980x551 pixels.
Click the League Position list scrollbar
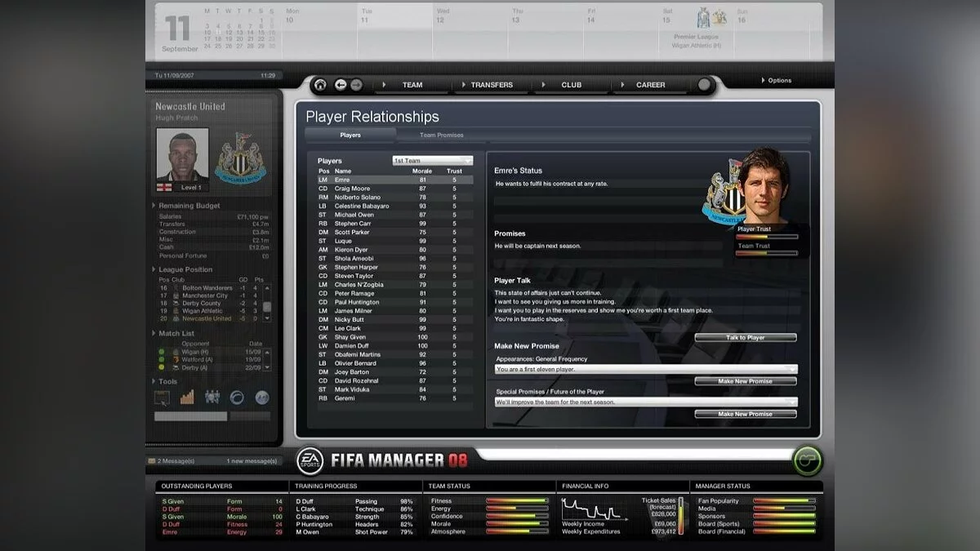point(267,302)
